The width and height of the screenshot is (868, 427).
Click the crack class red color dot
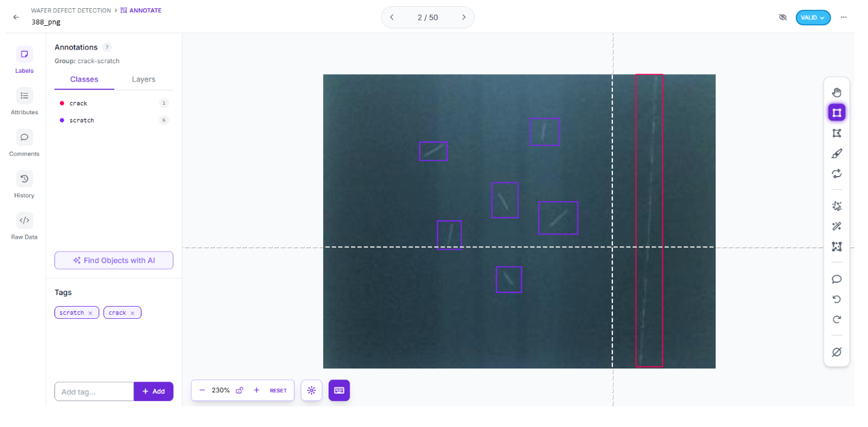point(62,103)
